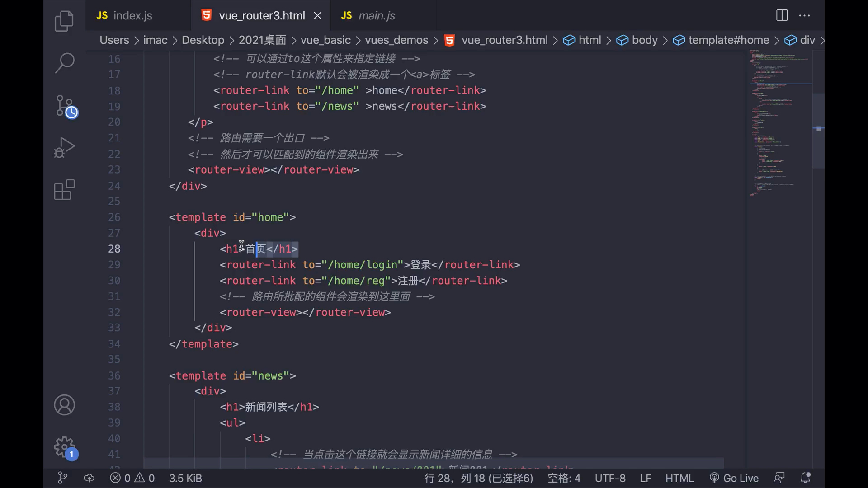The width and height of the screenshot is (868, 488).
Task: Click router-view tag on line 23
Action: click(x=274, y=170)
